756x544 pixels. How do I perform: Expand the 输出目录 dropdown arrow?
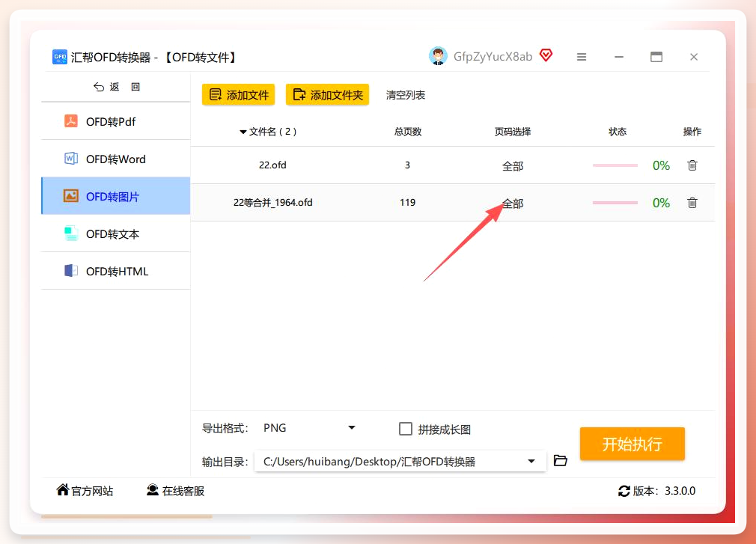531,461
